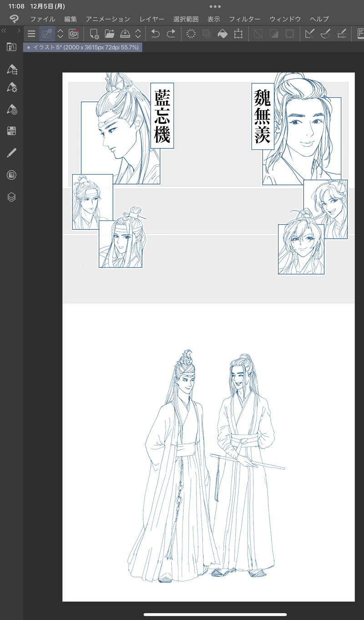Screen dimensions: 364x620
Task: Open the 選択範囲 menu
Action: pyautogui.click(x=186, y=19)
